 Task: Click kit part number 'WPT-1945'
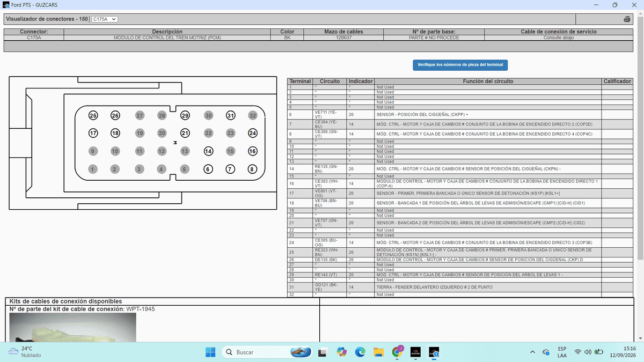tap(140, 309)
